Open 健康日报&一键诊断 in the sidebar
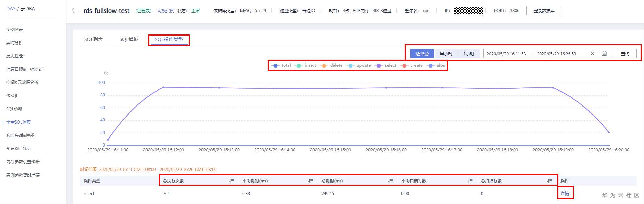 point(24,69)
